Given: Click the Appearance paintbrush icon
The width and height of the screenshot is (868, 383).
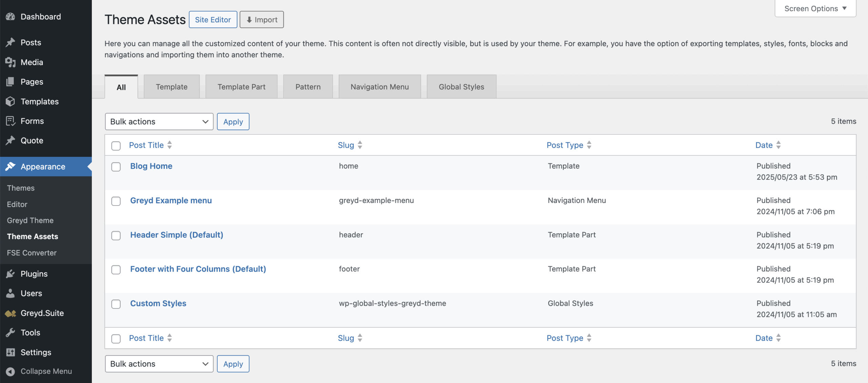Looking at the screenshot, I should (11, 166).
